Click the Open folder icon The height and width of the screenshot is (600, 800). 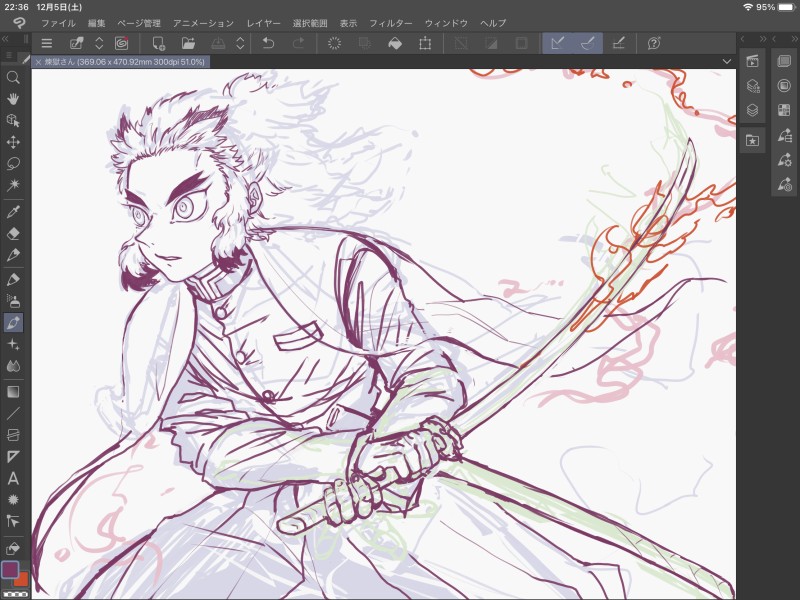(x=188, y=43)
